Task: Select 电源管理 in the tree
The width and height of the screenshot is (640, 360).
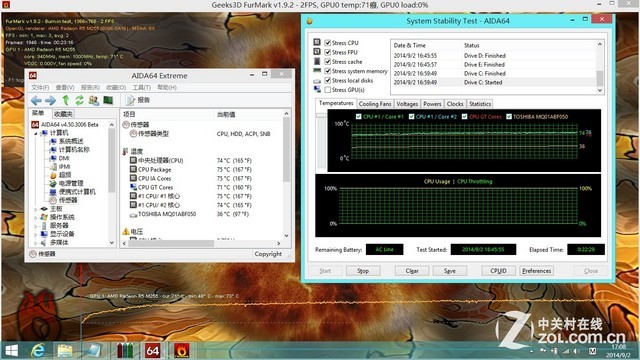Action: 71,183
